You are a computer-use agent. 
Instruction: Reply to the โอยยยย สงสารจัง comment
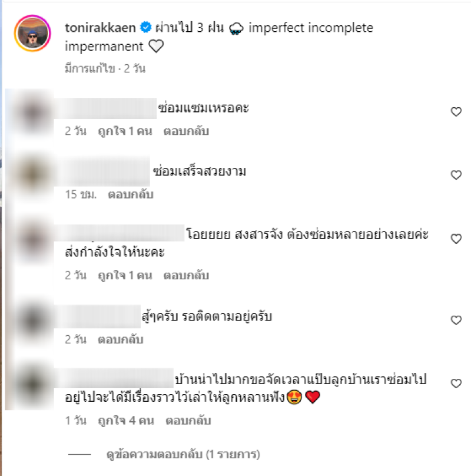click(x=186, y=275)
